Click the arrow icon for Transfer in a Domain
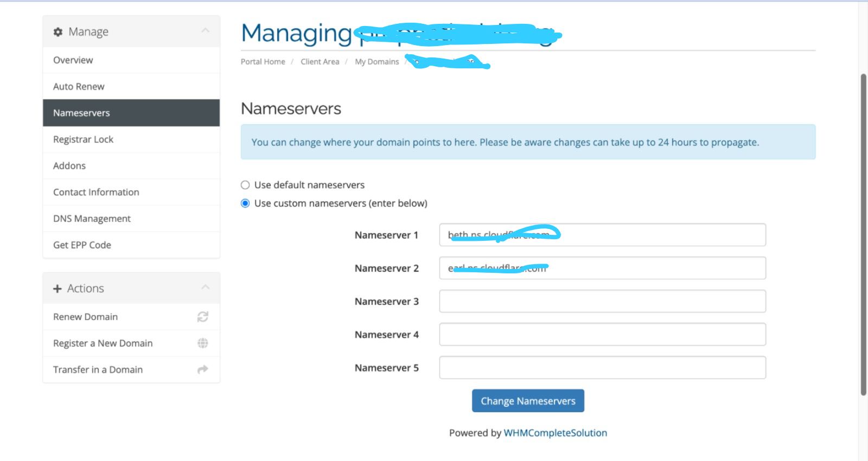 tap(203, 370)
